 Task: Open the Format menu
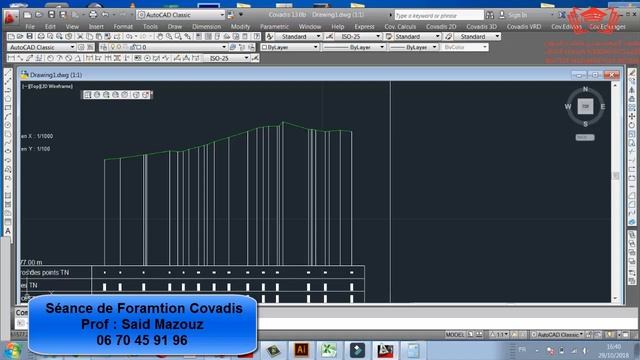point(123,27)
